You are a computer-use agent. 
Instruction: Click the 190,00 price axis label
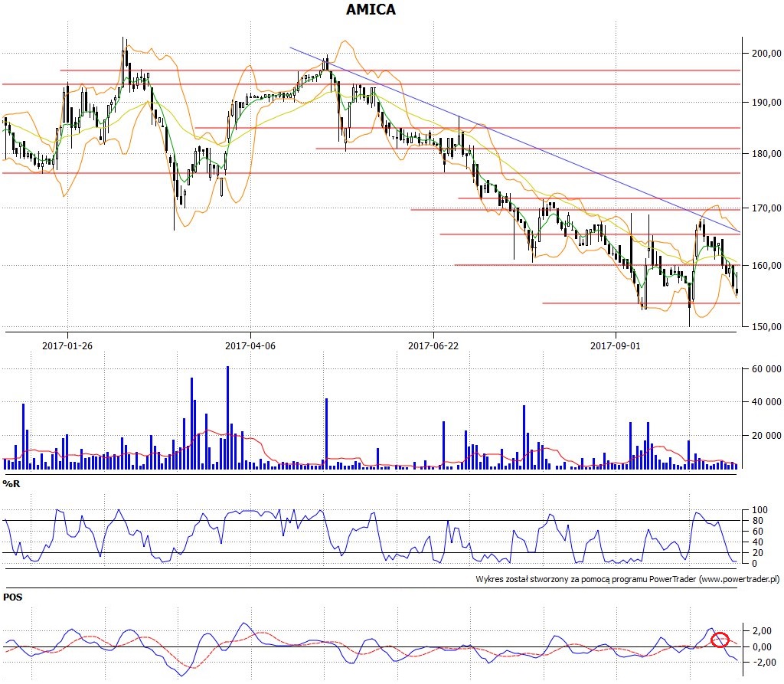coord(766,102)
